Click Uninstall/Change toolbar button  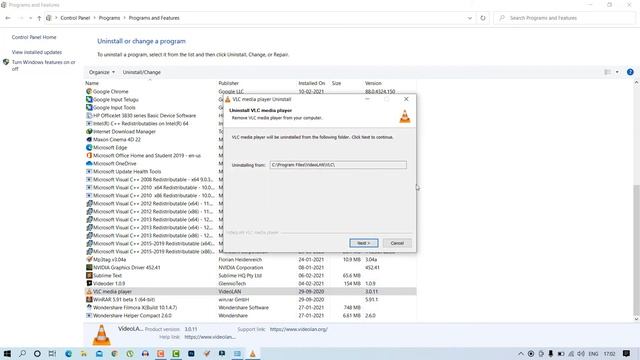tap(142, 72)
